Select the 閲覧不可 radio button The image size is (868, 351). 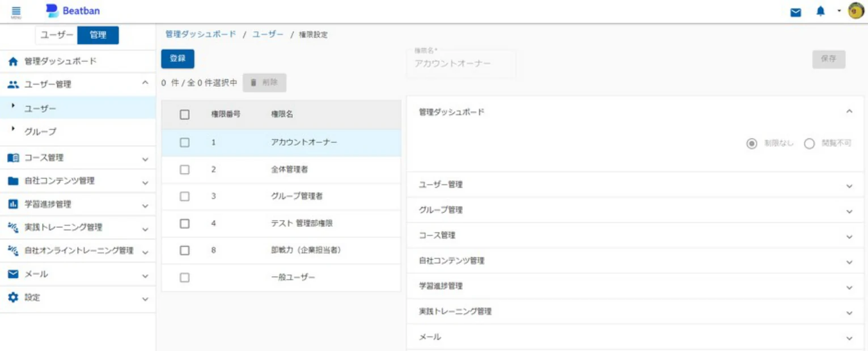click(x=809, y=143)
